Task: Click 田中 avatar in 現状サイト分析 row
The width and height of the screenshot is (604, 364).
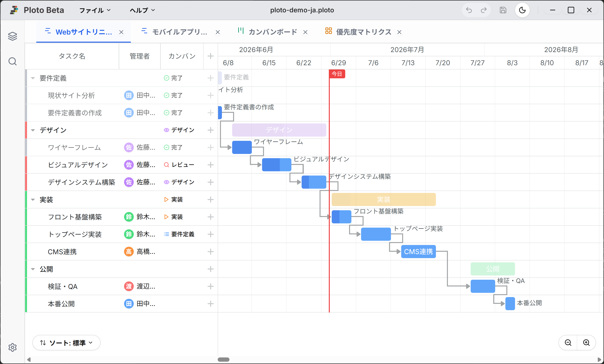Action: (x=129, y=95)
